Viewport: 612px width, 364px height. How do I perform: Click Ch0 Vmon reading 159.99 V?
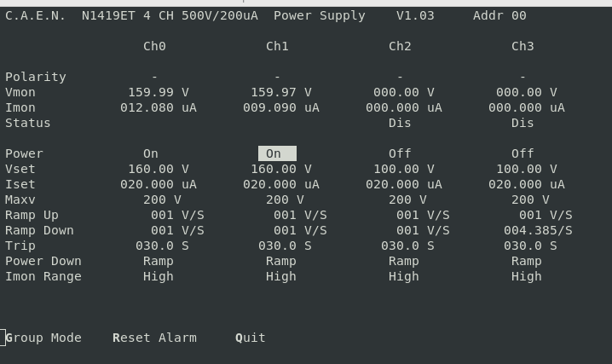159,92
